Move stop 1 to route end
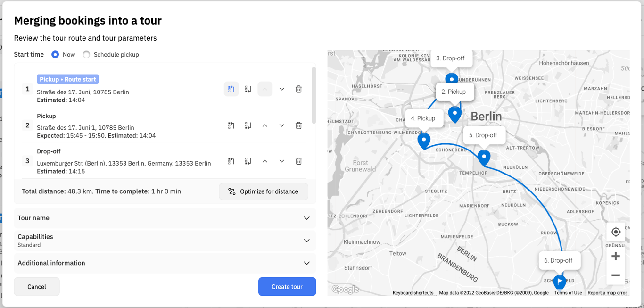Screen dimensions: 644x308 pos(248,89)
